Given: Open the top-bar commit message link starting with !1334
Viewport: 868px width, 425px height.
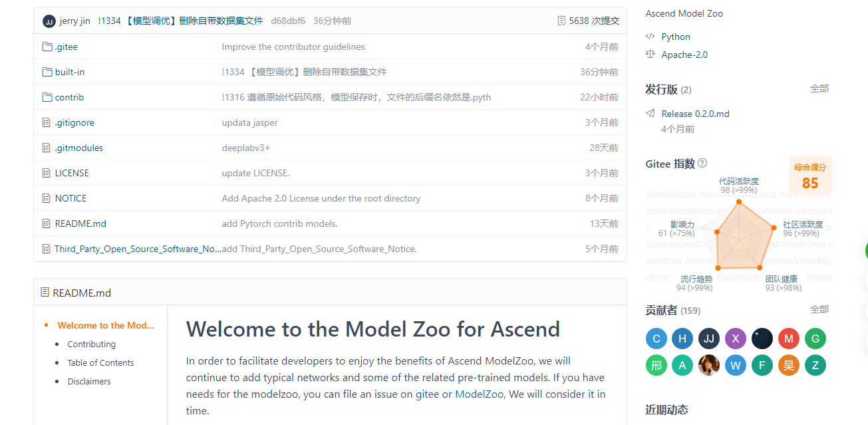Looking at the screenshot, I should click(x=180, y=21).
